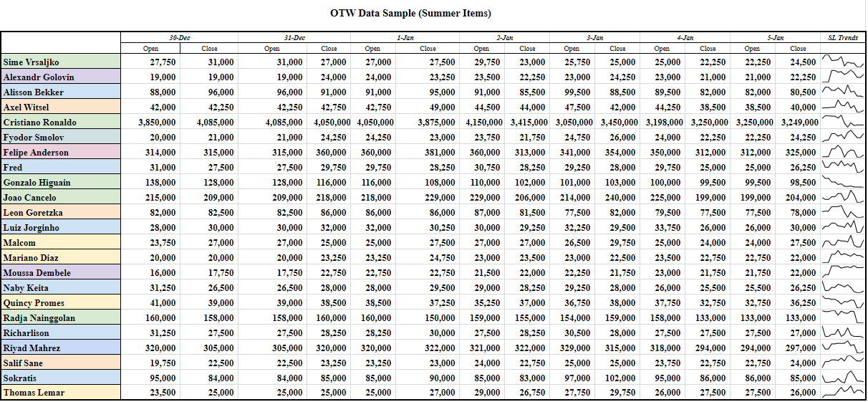Click the Luiz Jorginho trend sparkline
Image resolution: width=868 pixels, height=402 pixels.
(843, 228)
